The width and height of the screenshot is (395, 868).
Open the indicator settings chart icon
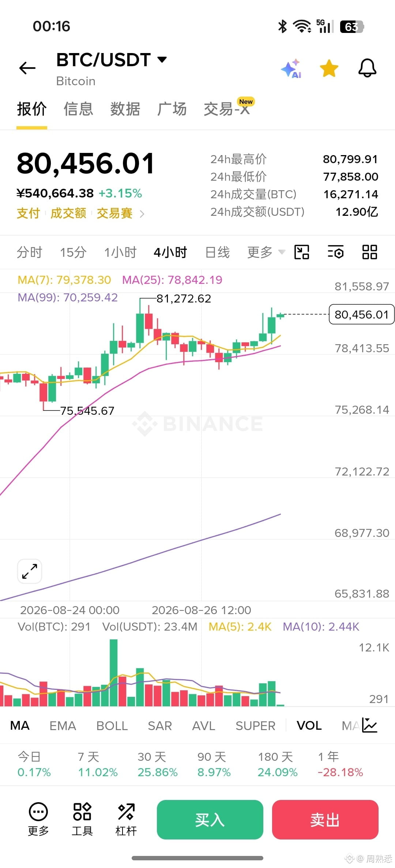click(369, 725)
